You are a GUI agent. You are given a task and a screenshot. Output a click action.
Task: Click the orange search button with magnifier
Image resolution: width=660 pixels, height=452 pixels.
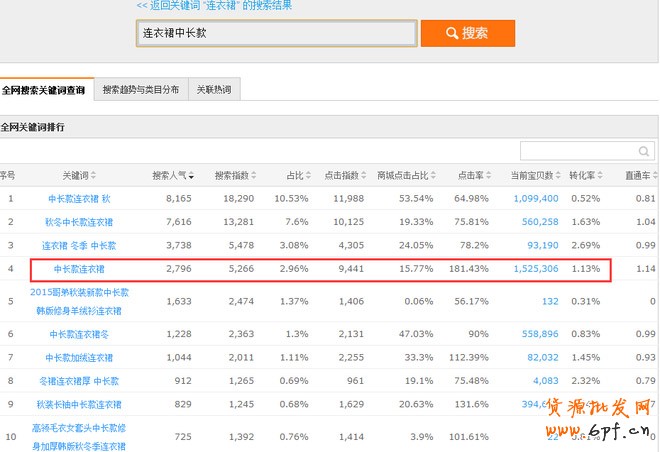467,33
